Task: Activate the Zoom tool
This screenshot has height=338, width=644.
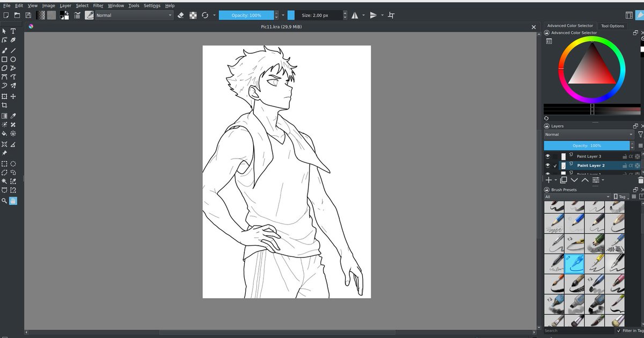Action: pos(4,200)
